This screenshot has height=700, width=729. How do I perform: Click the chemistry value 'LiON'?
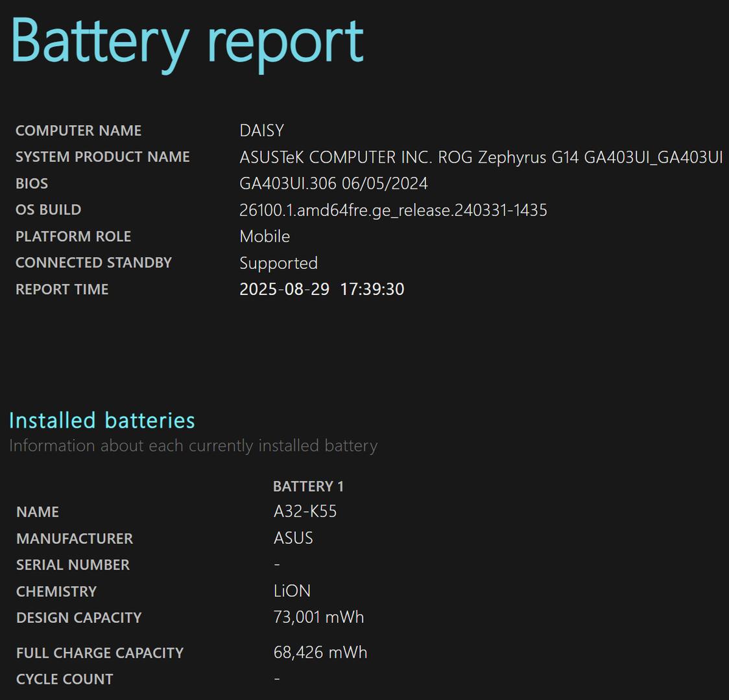click(x=292, y=591)
